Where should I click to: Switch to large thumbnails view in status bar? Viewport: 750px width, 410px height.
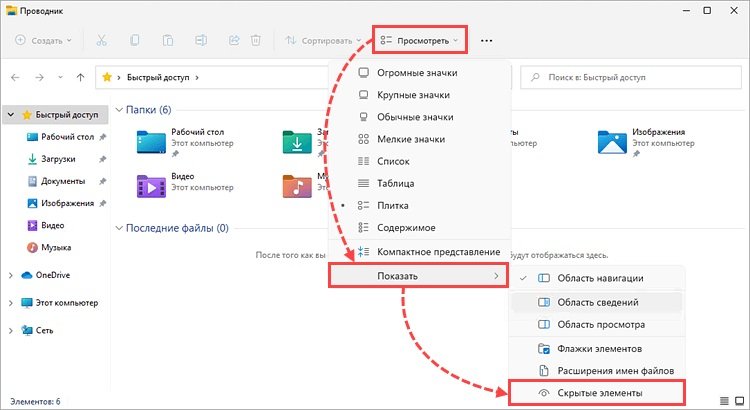(741, 401)
